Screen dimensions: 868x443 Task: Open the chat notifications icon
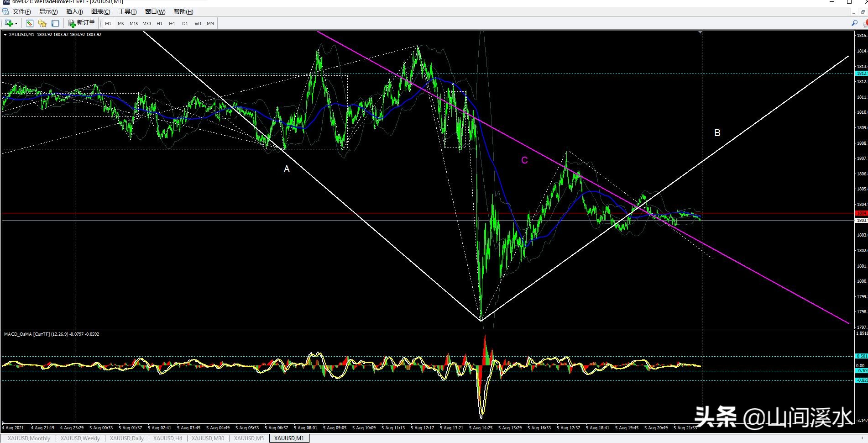click(x=865, y=23)
